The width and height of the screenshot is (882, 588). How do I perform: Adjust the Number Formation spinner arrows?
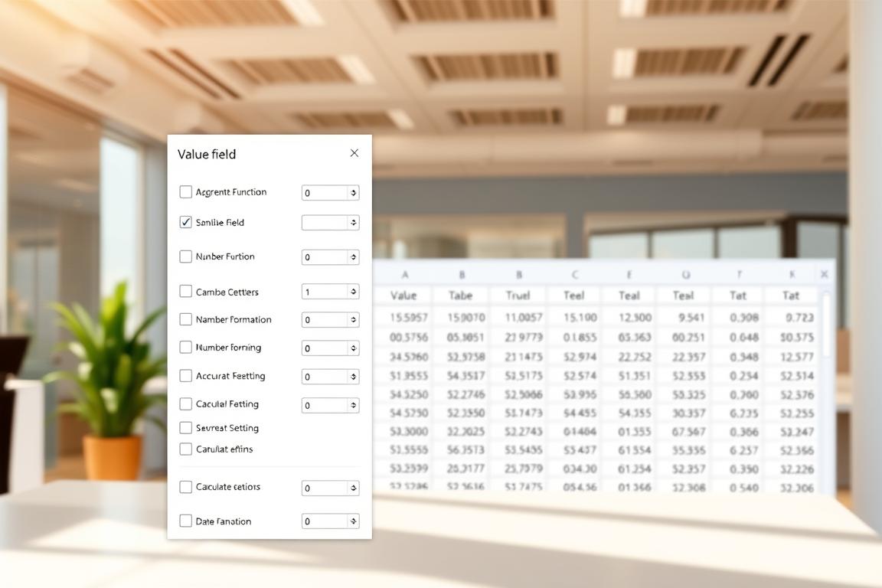(x=353, y=320)
